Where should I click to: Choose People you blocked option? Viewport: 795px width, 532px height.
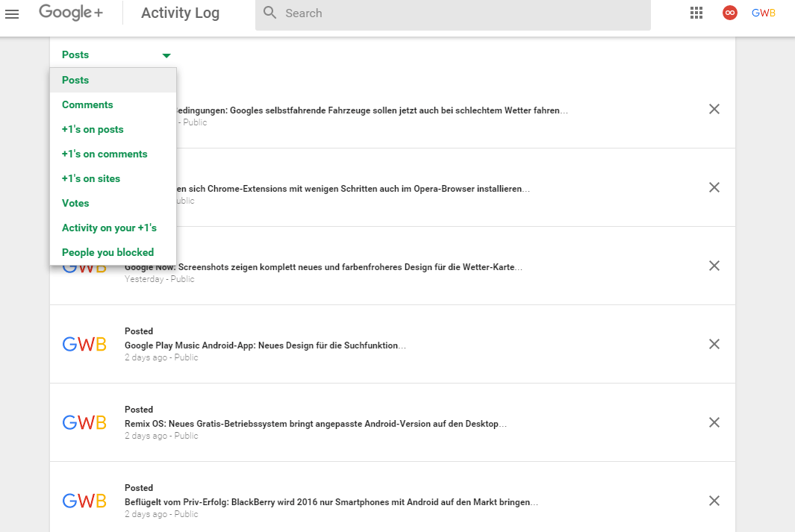107,252
